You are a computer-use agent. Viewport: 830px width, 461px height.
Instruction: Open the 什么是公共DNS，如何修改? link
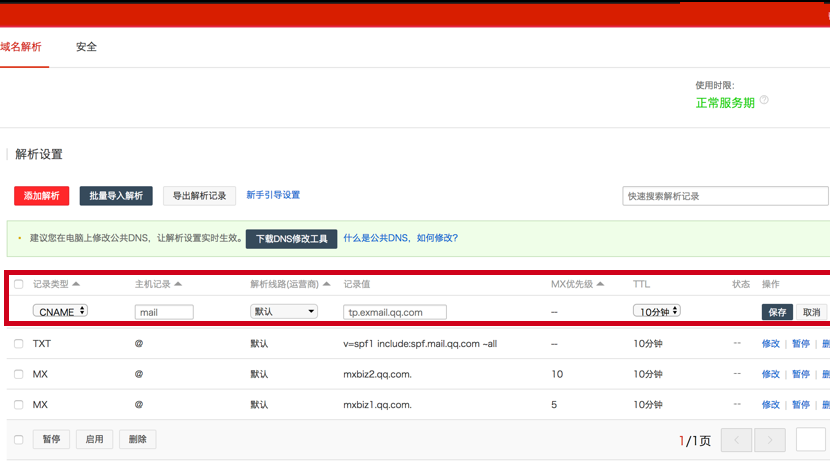click(x=400, y=238)
